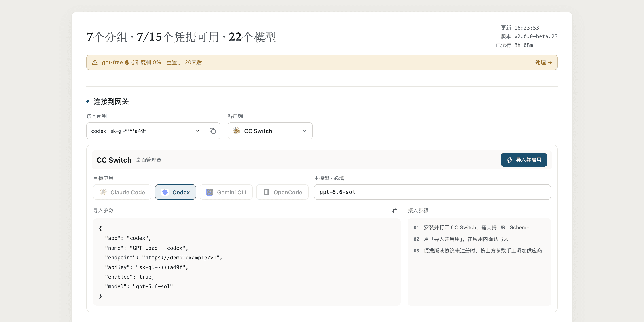
Task: Click the gpt-free quota warning message
Action: [x=152, y=62]
